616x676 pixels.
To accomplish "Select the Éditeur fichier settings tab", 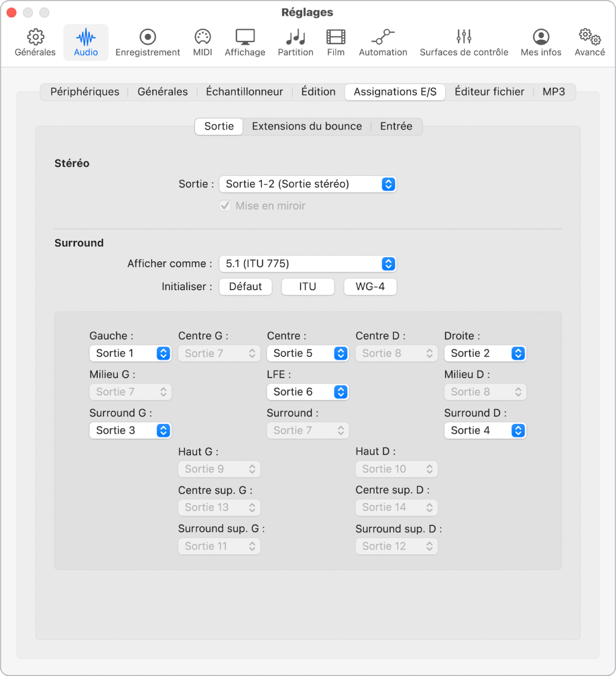I will click(489, 92).
